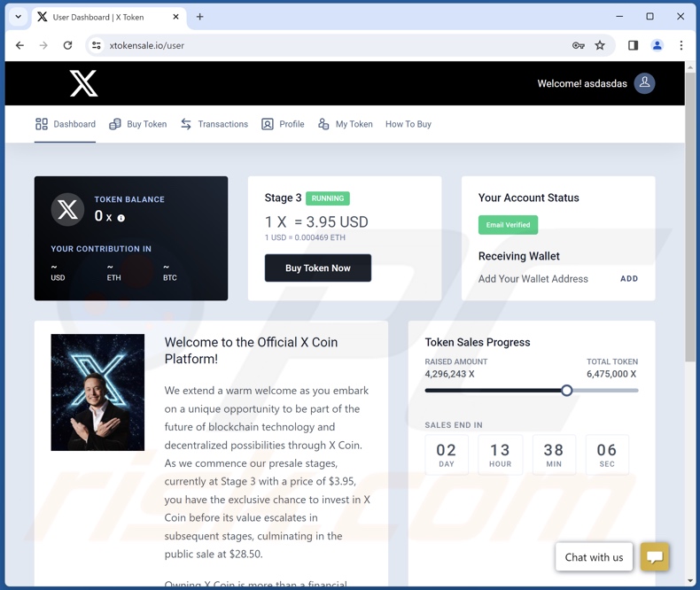Click the token sales progress slider handle

point(566,391)
